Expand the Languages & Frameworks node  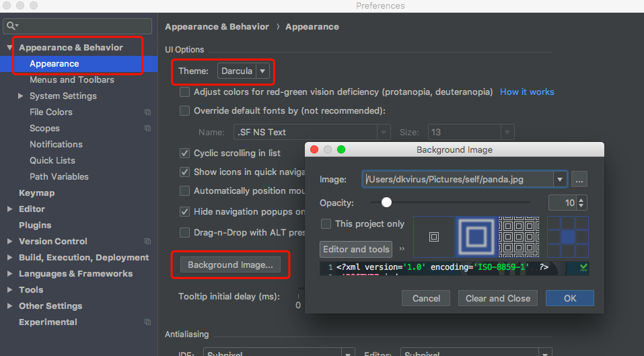[x=9, y=274]
